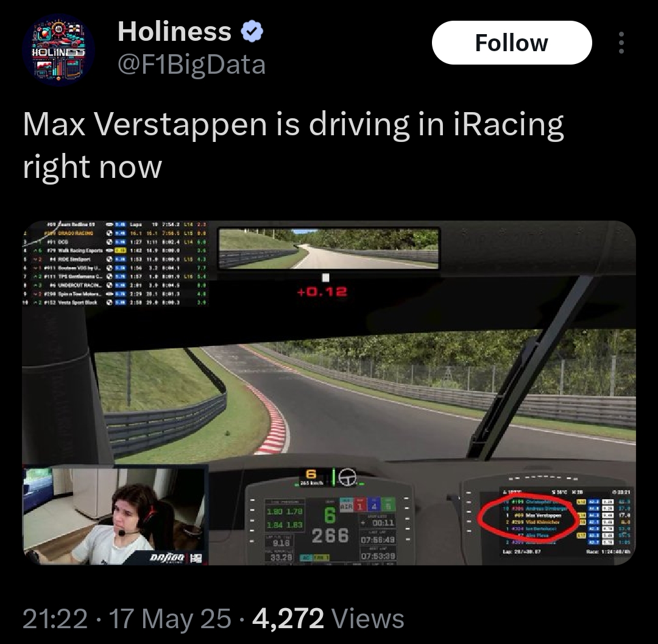Open the three-dot more options menu

click(x=621, y=43)
